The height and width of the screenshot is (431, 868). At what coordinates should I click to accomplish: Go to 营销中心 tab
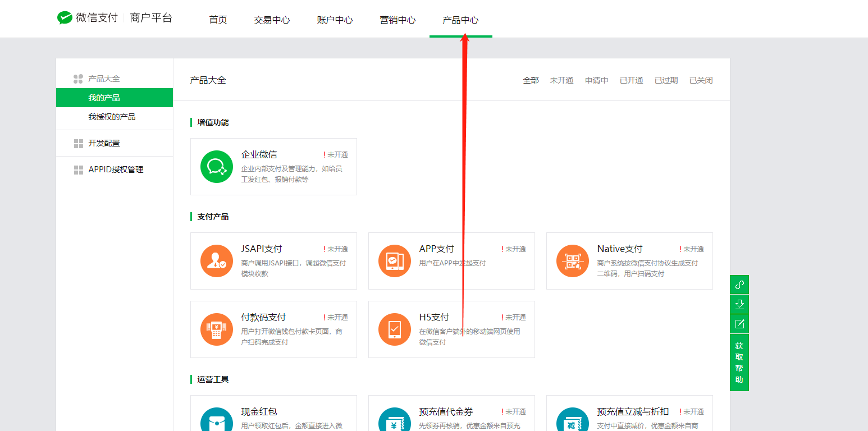tap(398, 20)
